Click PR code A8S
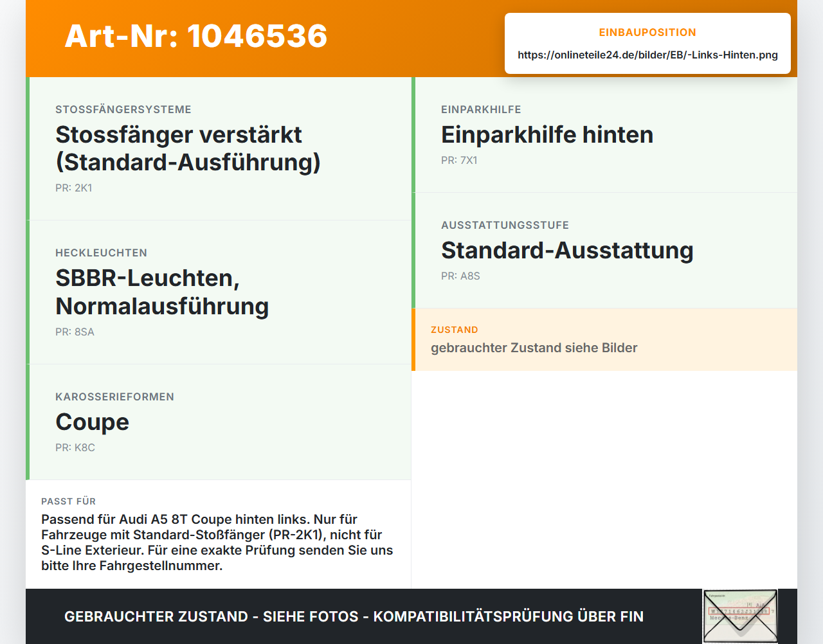This screenshot has width=823, height=644. (460, 276)
